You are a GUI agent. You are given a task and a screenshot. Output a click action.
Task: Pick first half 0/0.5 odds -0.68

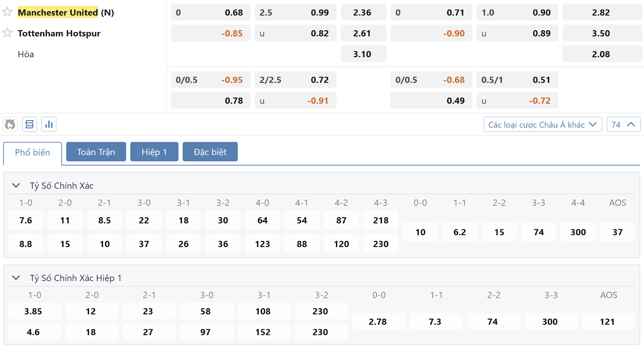(x=431, y=80)
